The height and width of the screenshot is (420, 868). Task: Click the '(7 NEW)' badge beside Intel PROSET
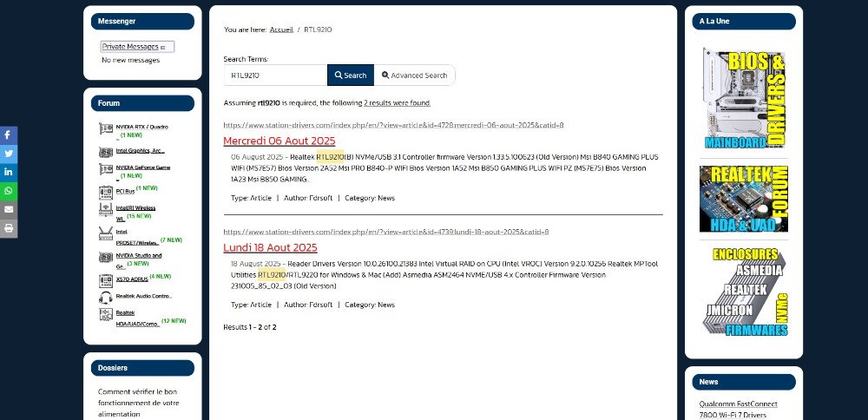(x=171, y=240)
